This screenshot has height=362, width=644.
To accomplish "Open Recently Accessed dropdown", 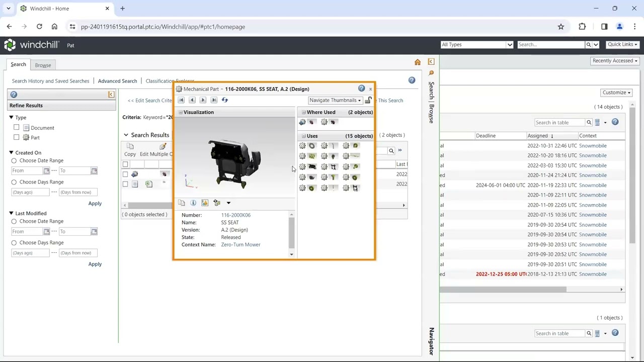I will [x=615, y=60].
